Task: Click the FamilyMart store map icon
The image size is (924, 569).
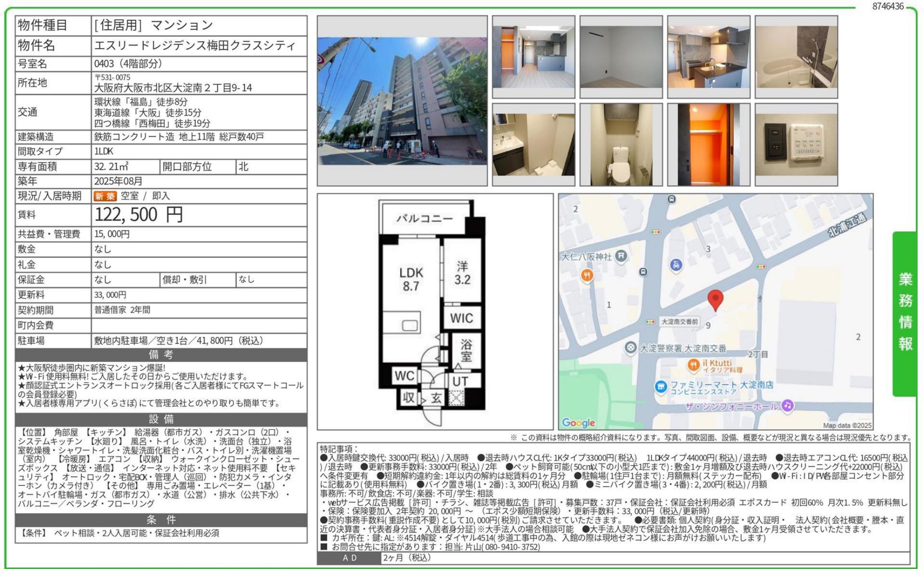Action: point(660,387)
